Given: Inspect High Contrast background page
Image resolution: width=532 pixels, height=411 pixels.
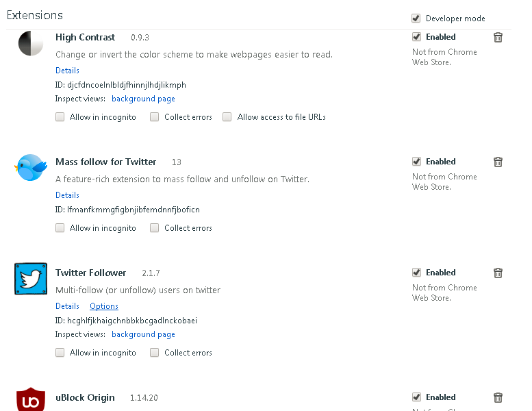Looking at the screenshot, I should click(143, 99).
